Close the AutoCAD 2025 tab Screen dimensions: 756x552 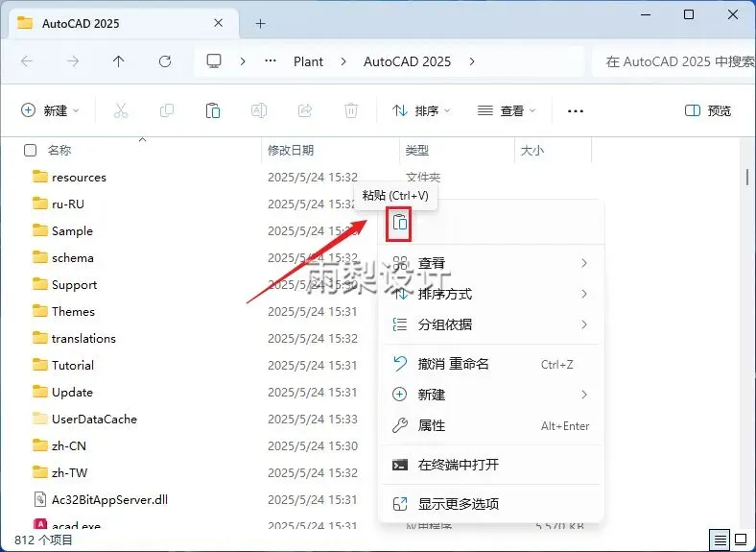pyautogui.click(x=218, y=23)
